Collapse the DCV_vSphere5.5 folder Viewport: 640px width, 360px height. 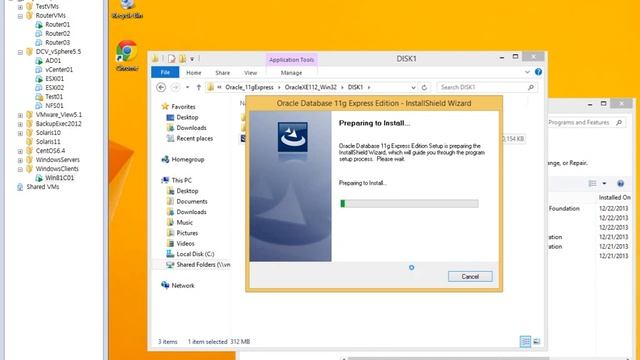click(20, 52)
